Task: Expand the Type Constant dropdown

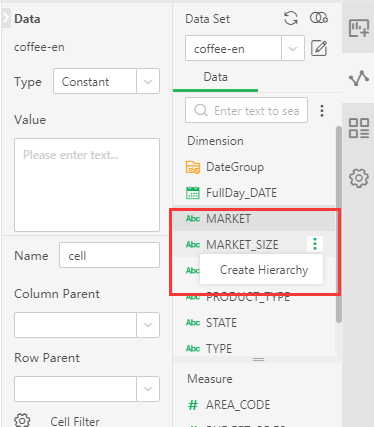Action: (148, 81)
